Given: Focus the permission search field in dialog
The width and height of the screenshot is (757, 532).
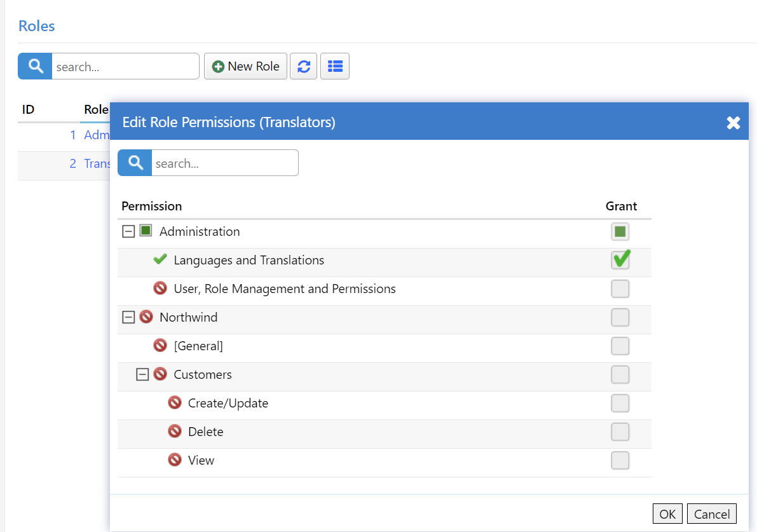Looking at the screenshot, I should 224,163.
